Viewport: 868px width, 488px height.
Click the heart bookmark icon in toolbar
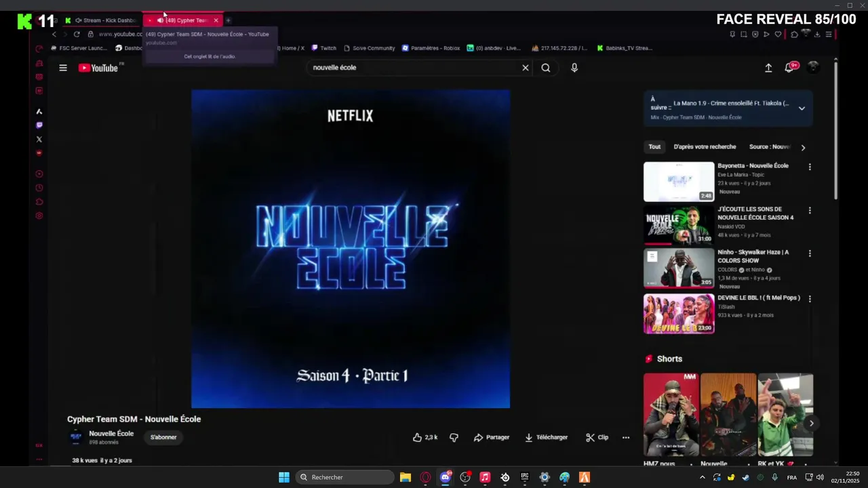pyautogui.click(x=778, y=35)
